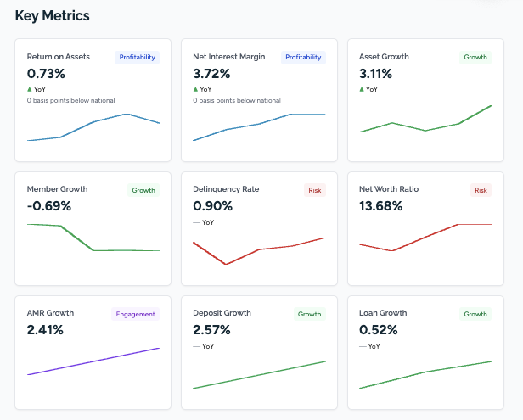Click the green YoY up arrow under Return on Assets

coord(30,89)
